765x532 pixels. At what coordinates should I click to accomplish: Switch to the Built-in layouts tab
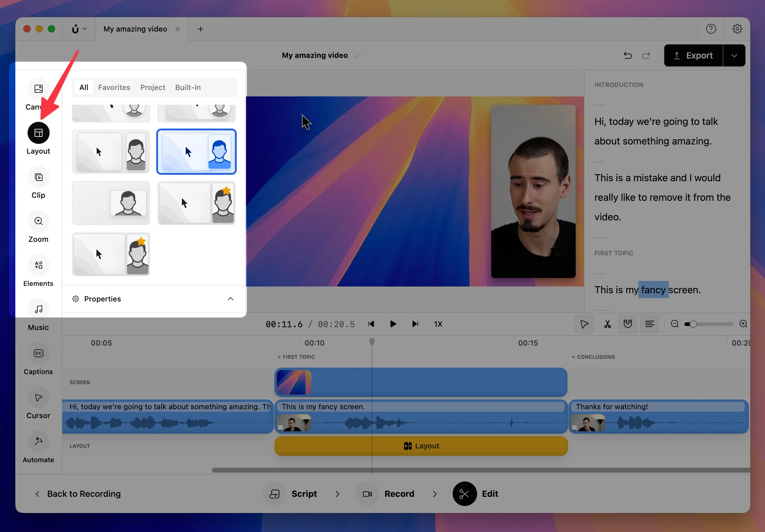point(188,88)
